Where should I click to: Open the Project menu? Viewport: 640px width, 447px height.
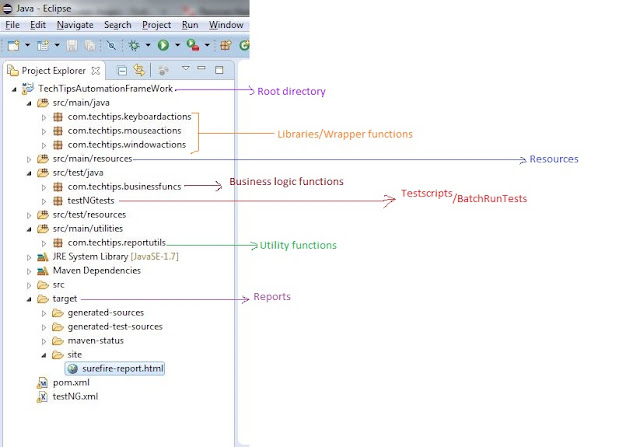(156, 25)
